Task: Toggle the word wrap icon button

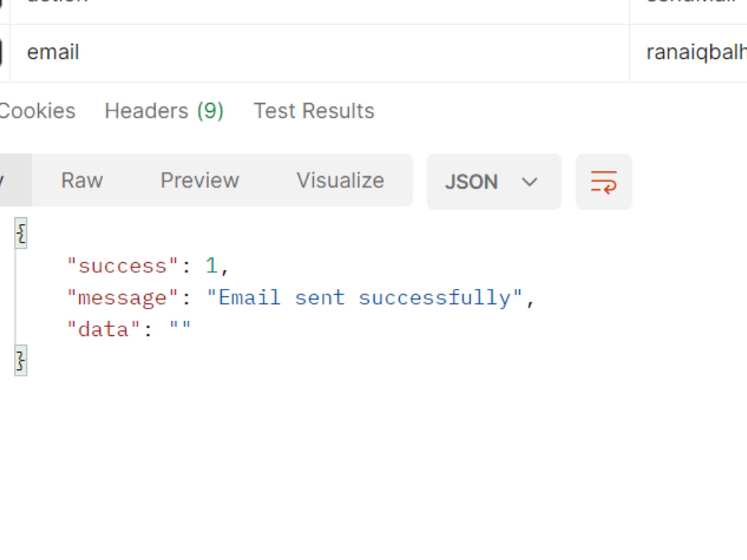Action: click(x=604, y=181)
